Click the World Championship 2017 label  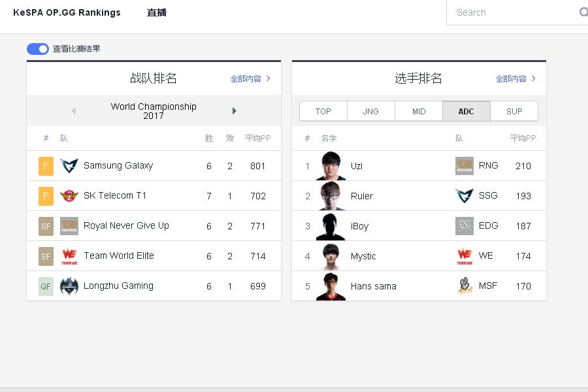154,110
